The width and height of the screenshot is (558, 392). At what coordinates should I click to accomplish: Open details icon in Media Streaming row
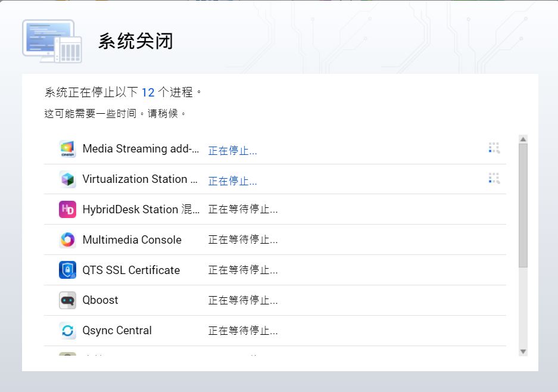[494, 148]
